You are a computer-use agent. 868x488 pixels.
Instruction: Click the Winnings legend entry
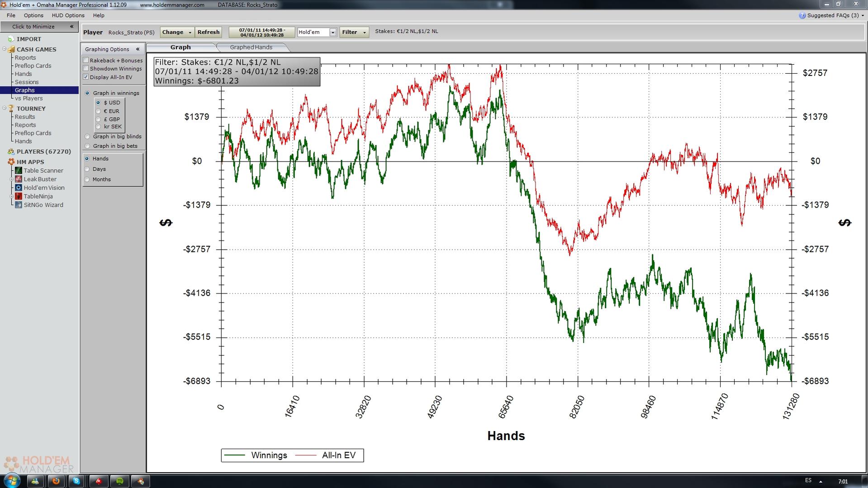(x=256, y=455)
